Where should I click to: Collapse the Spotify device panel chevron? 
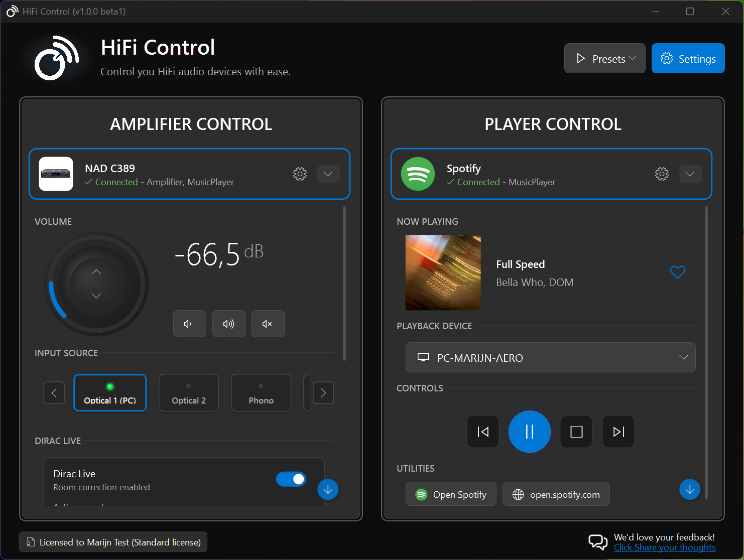point(690,174)
